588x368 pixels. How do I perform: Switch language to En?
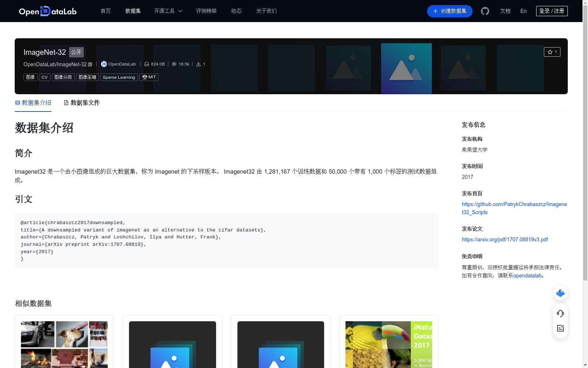click(x=523, y=11)
